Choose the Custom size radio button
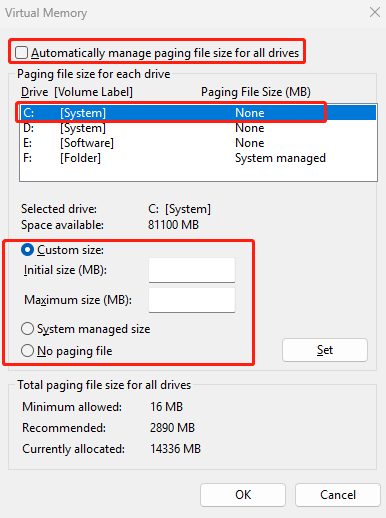This screenshot has height=518, width=386. [27, 250]
